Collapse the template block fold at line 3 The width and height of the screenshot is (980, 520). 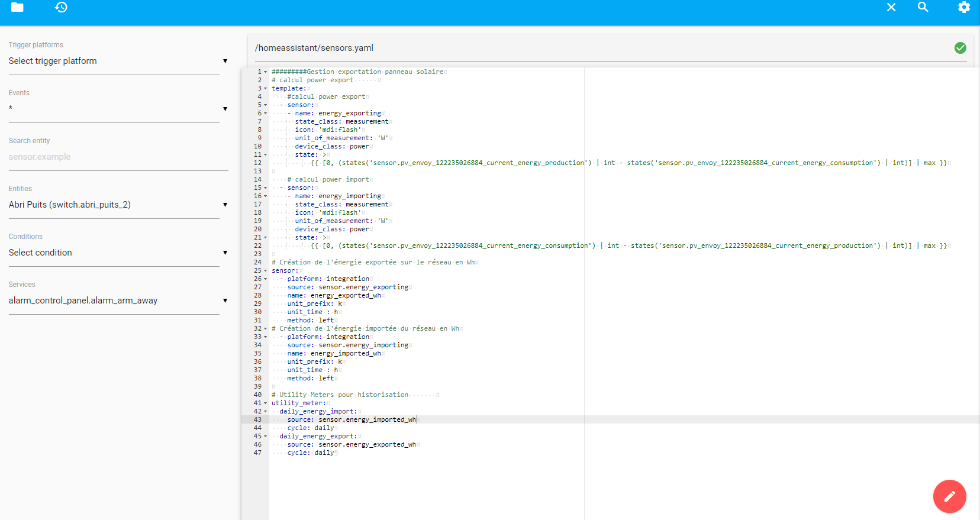coord(266,88)
